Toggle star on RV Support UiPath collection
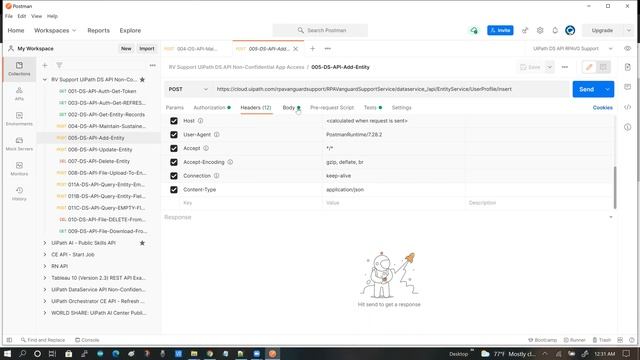The width and height of the screenshot is (640, 360). click(x=142, y=80)
